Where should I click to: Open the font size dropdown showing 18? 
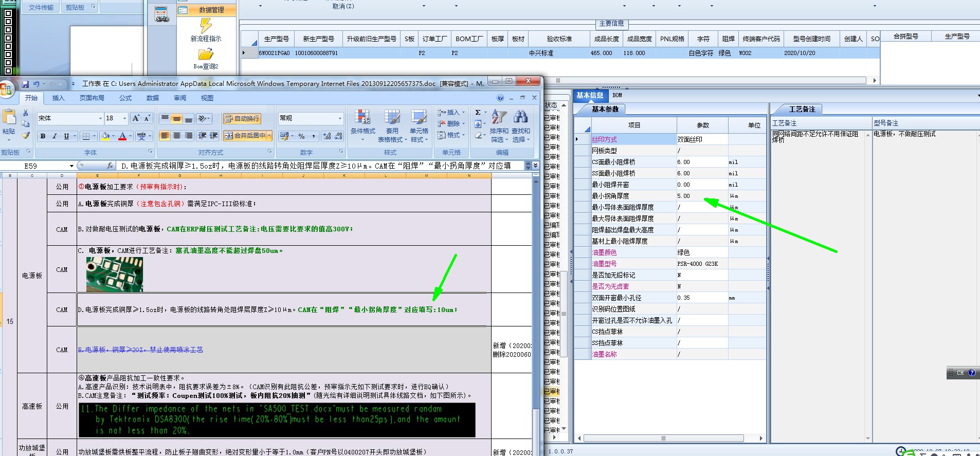(124, 118)
